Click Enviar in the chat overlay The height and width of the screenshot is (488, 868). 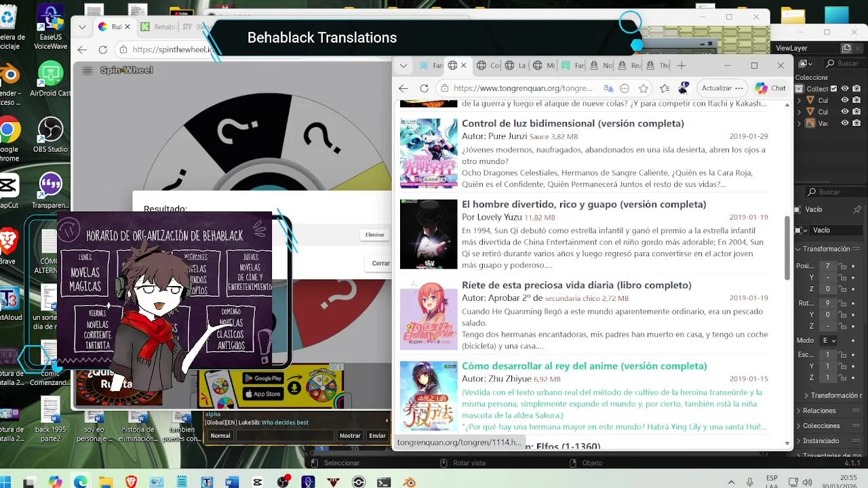[x=377, y=436]
